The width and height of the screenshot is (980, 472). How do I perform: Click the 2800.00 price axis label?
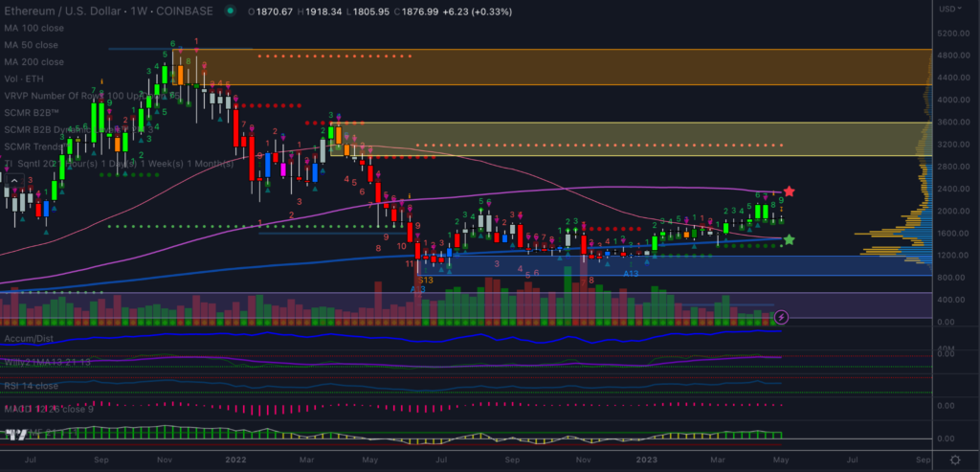[x=952, y=167]
